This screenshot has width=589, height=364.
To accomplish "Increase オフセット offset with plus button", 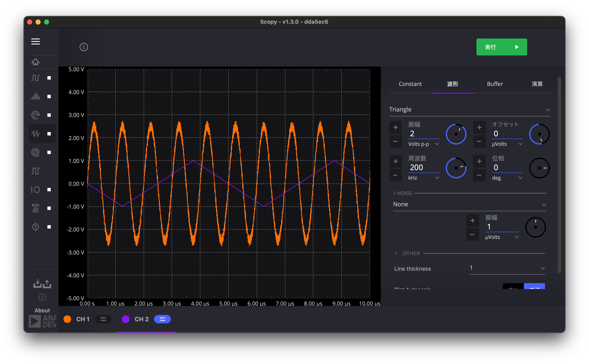I will tap(479, 127).
